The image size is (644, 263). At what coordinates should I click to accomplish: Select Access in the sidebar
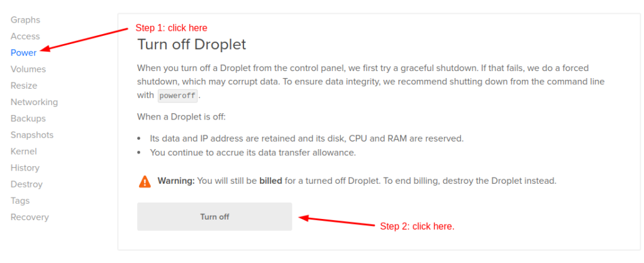[25, 36]
